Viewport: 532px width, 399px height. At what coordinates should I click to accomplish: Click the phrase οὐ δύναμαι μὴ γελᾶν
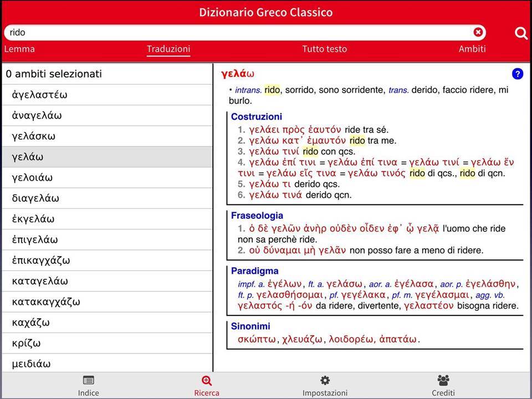point(297,250)
